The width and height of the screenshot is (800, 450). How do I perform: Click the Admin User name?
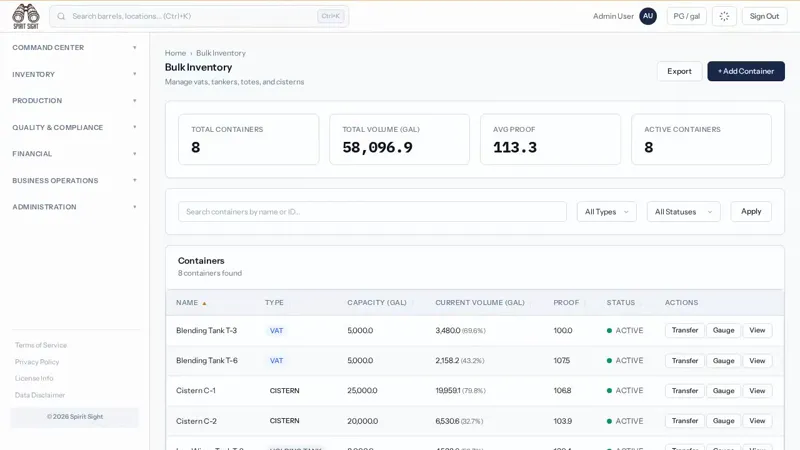click(x=613, y=16)
